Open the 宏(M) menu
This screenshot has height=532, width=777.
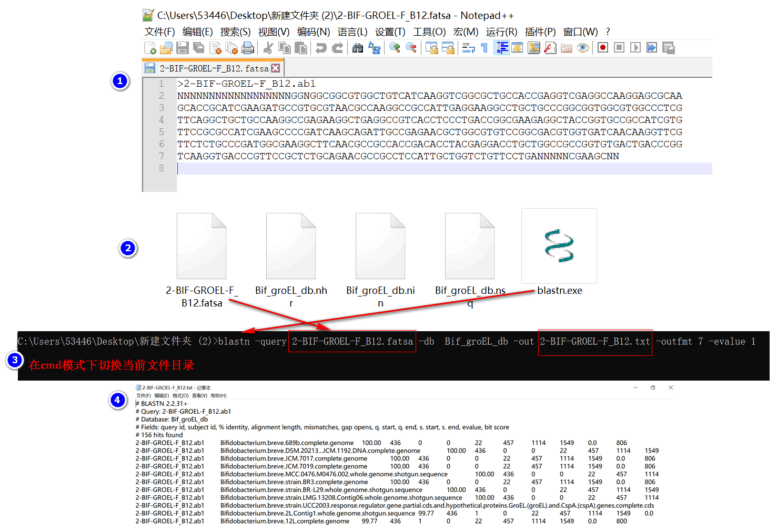pos(466,32)
